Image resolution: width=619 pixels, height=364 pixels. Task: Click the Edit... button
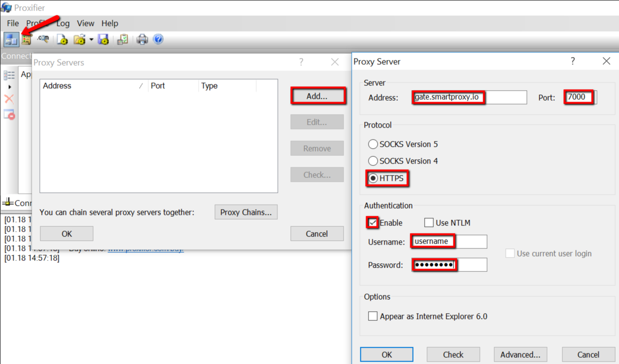[317, 122]
